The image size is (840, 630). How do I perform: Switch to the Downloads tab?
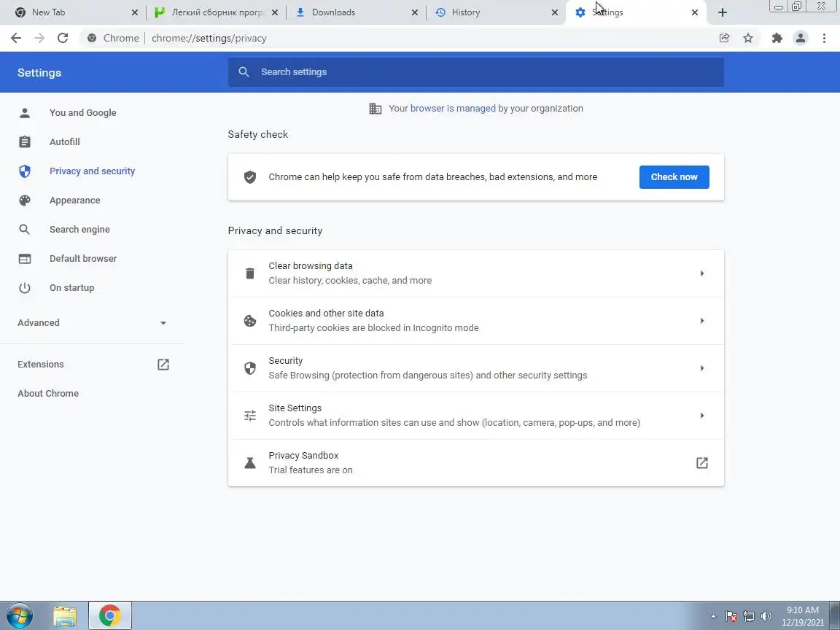pos(357,12)
